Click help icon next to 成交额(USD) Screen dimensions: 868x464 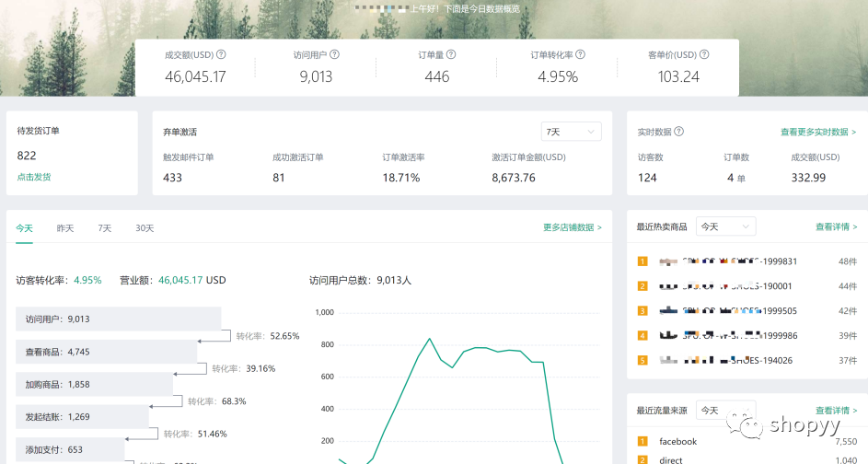(221, 54)
